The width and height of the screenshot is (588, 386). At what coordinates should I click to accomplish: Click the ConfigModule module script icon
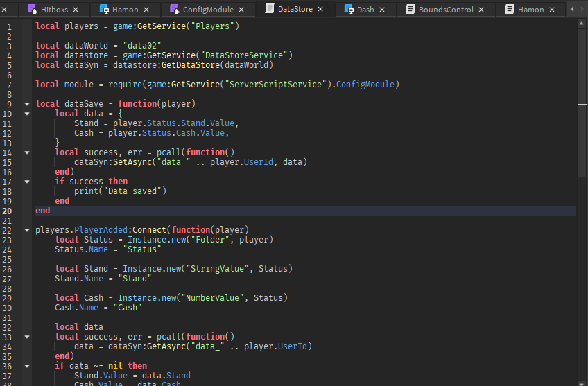tap(174, 9)
